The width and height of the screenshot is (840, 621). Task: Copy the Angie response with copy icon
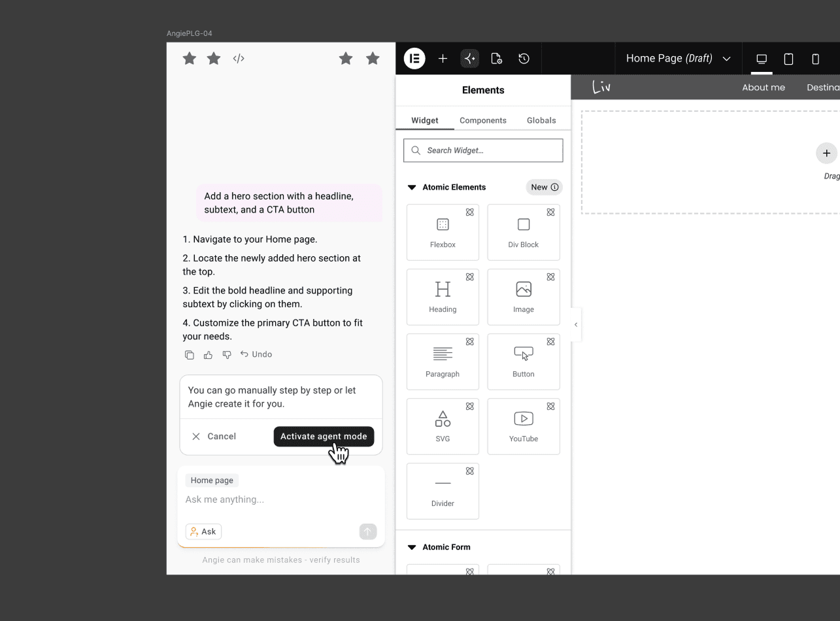pos(190,355)
